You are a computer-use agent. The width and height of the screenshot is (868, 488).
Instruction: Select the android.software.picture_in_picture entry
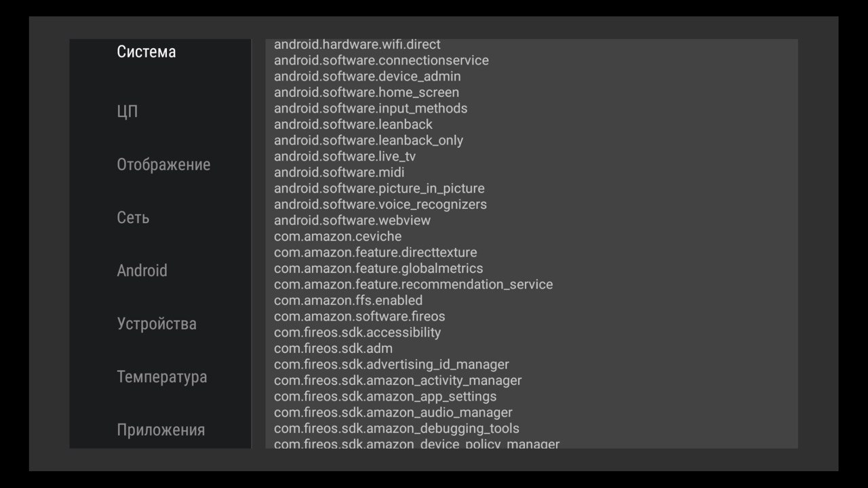coord(379,188)
